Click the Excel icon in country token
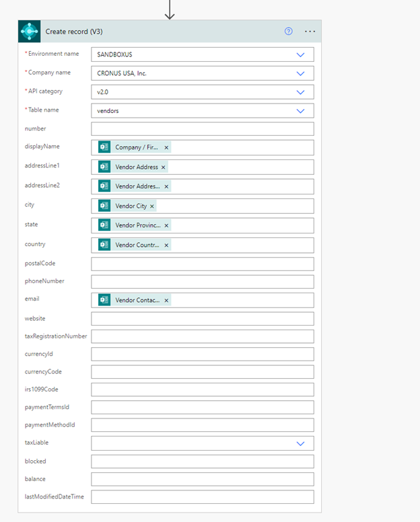The width and height of the screenshot is (420, 522). pyautogui.click(x=104, y=245)
